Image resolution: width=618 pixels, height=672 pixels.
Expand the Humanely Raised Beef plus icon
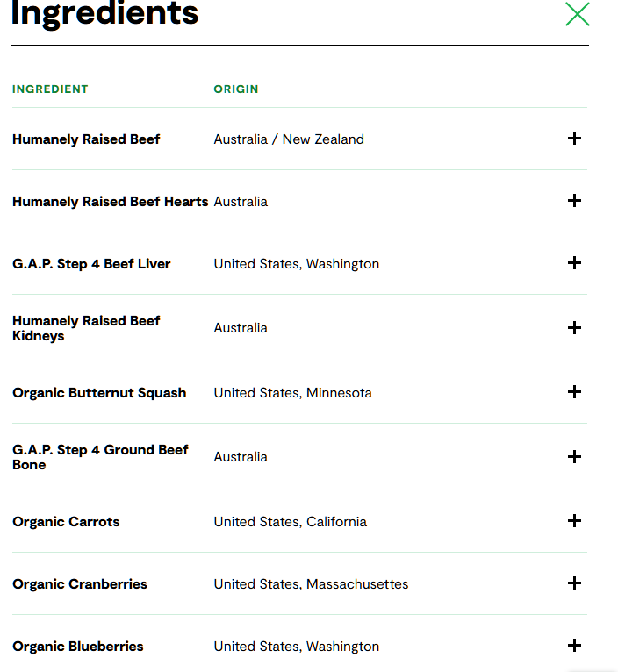[574, 139]
